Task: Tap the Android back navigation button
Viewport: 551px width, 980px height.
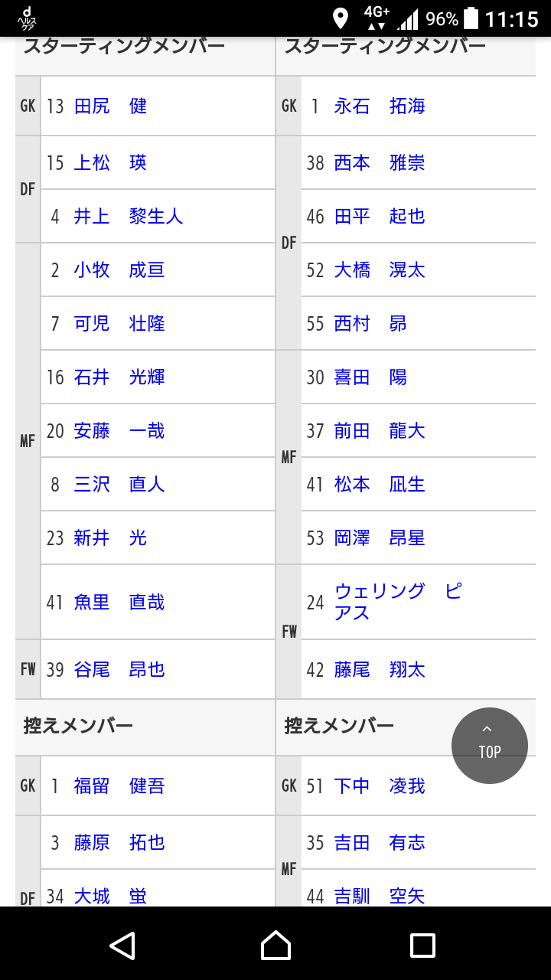Action: 122,945
